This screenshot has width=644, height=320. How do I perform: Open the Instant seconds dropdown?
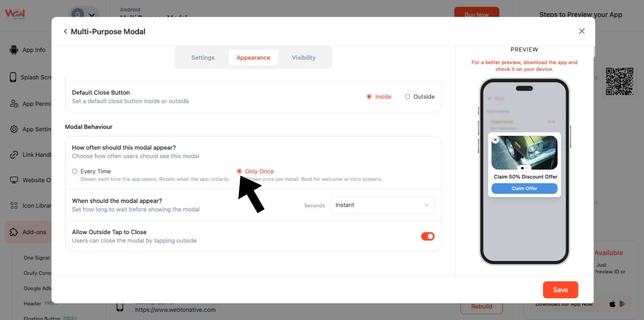[382, 205]
